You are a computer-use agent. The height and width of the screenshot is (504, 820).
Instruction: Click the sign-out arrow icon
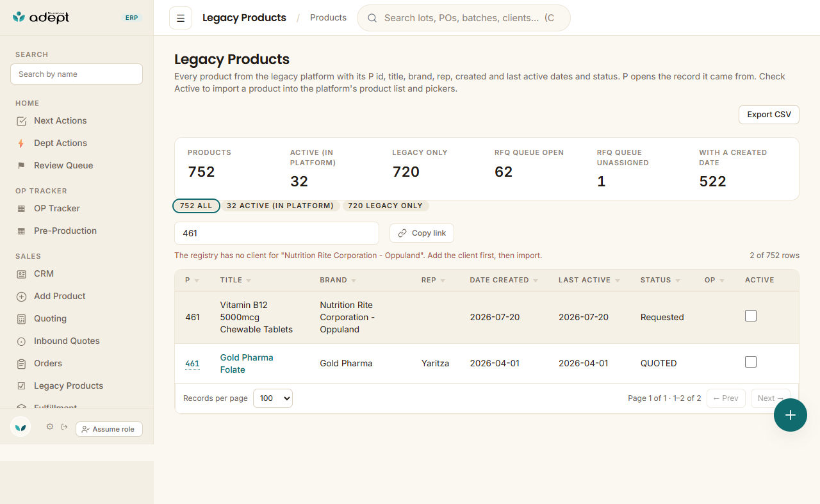[x=64, y=427]
